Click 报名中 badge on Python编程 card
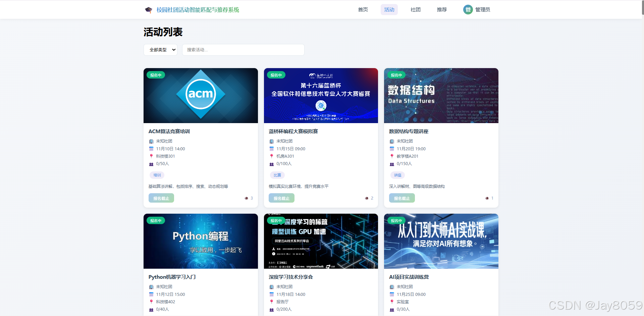Image resolution: width=644 pixels, height=316 pixels. [x=156, y=221]
